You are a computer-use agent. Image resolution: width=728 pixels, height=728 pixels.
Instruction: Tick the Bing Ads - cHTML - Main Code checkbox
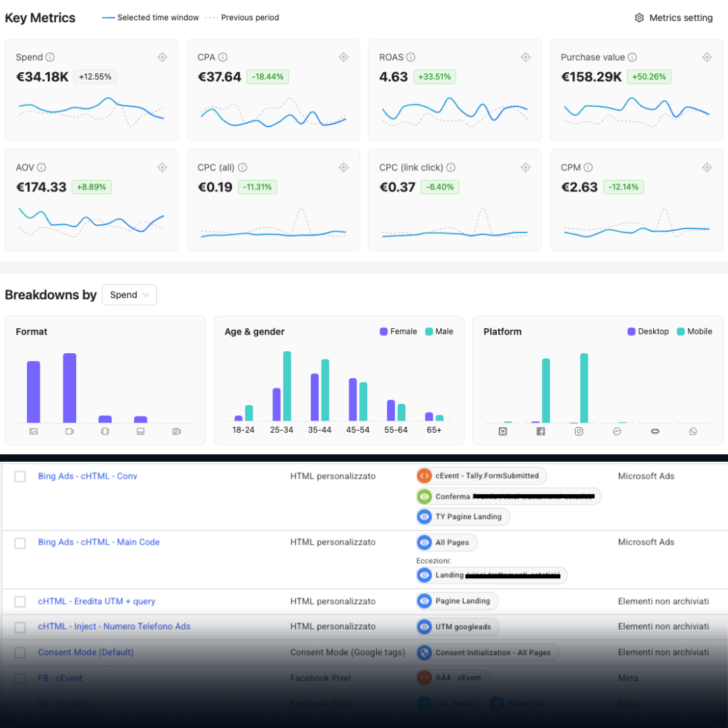(20, 543)
